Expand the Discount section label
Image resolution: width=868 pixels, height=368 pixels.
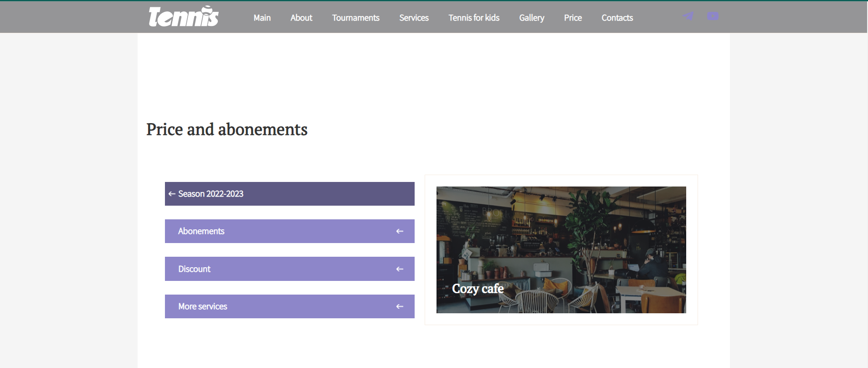coord(194,269)
